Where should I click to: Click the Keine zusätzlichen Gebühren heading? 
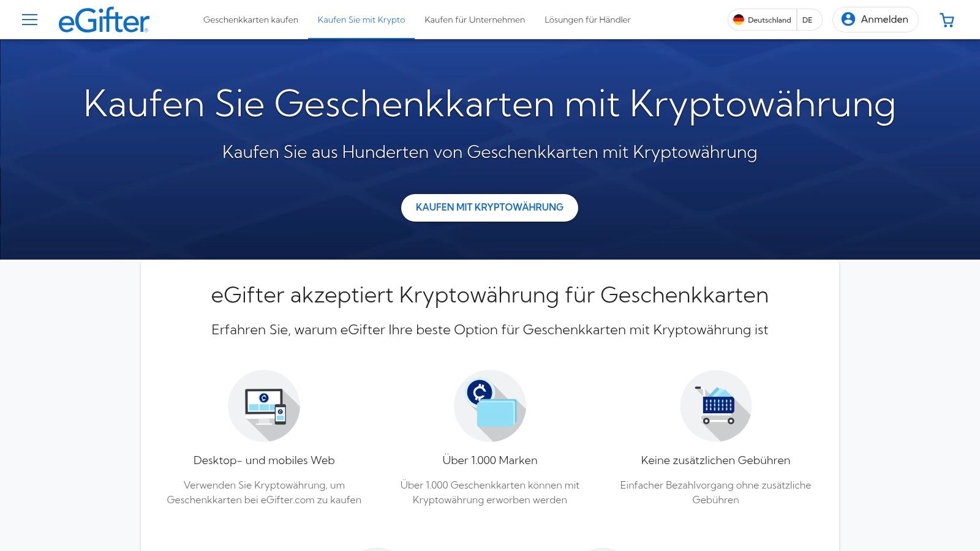715,460
